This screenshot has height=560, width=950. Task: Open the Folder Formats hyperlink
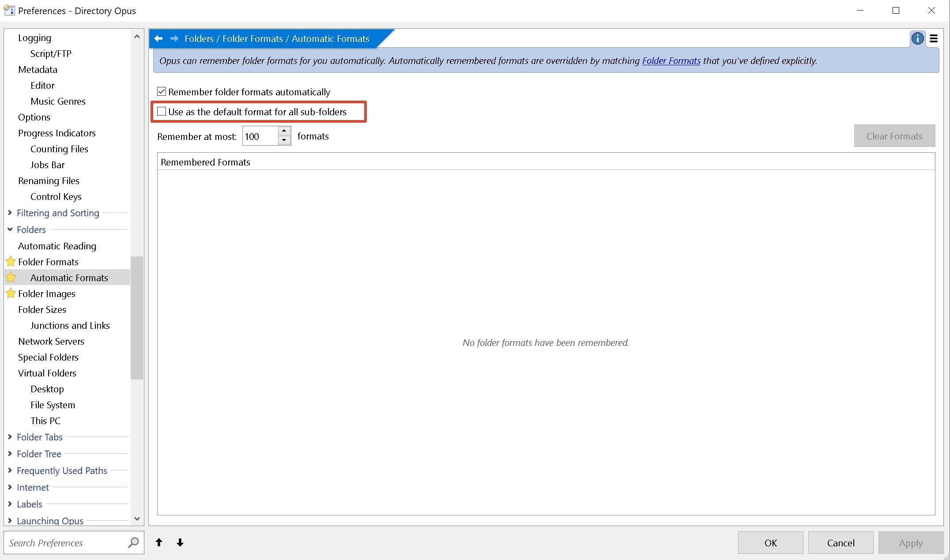click(671, 61)
